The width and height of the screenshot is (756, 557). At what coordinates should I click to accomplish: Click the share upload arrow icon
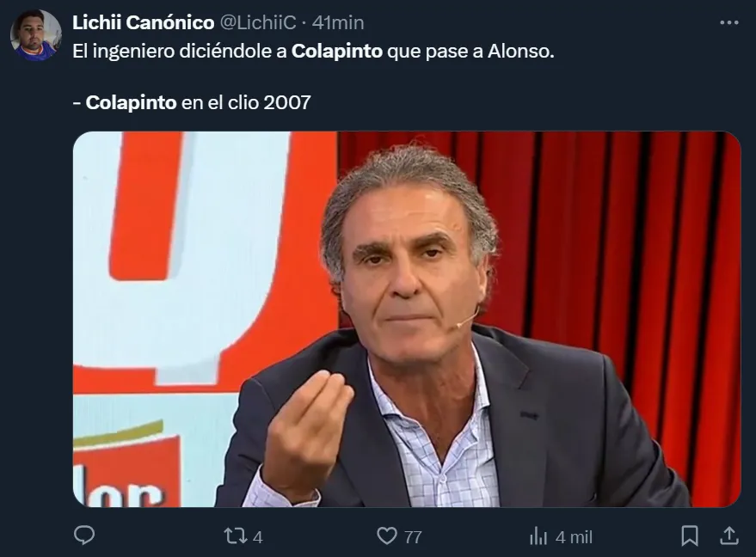(729, 536)
